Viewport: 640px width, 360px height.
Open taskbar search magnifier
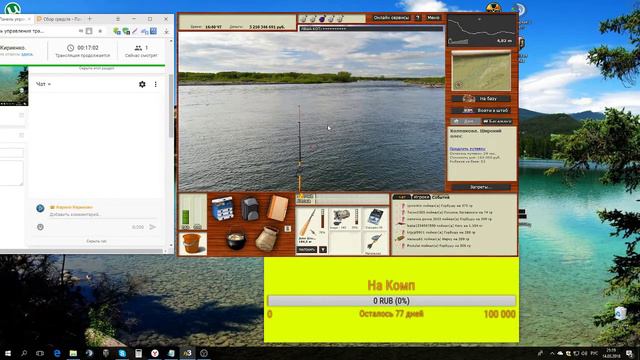[24, 353]
